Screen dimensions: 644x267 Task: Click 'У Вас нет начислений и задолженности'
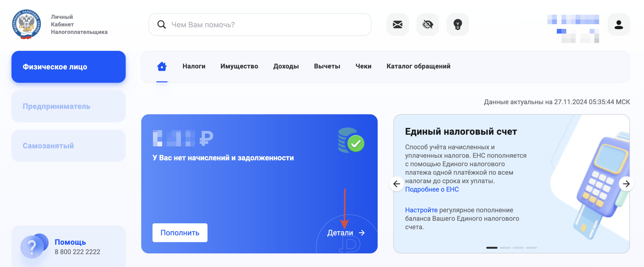click(223, 158)
